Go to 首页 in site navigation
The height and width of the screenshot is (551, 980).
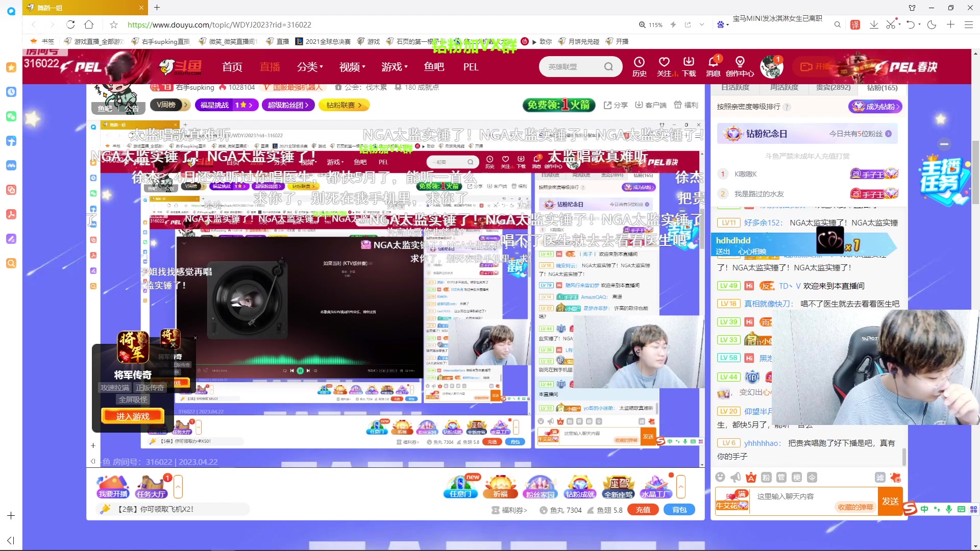pos(232,67)
